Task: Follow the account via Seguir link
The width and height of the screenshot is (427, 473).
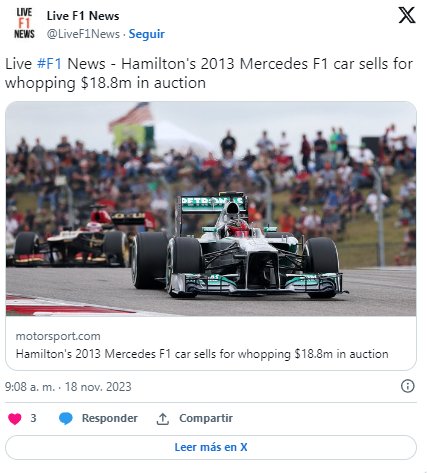Action: [x=147, y=34]
